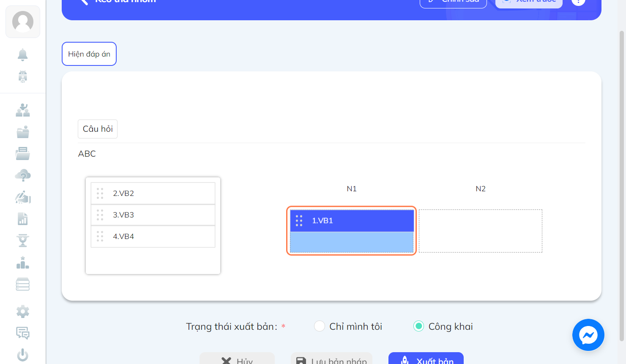Viewport: 626px width, 364px height.
Task: Select the "Công khai" radio option
Action: [418, 326]
